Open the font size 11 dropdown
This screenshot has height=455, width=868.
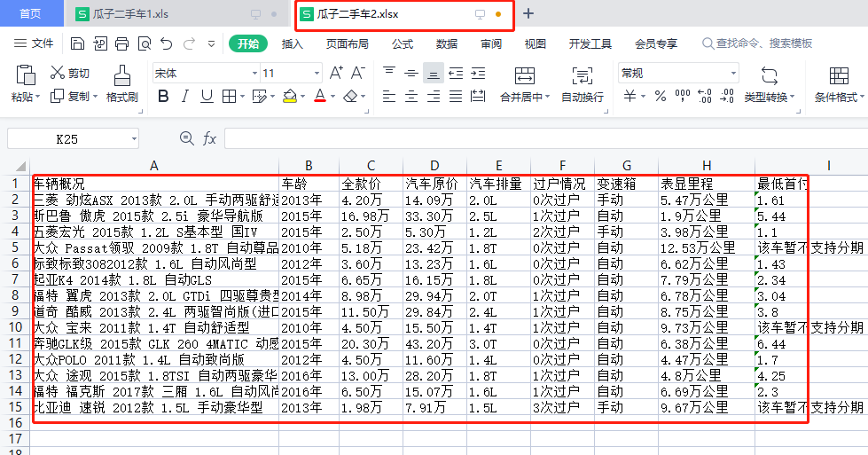click(x=317, y=73)
